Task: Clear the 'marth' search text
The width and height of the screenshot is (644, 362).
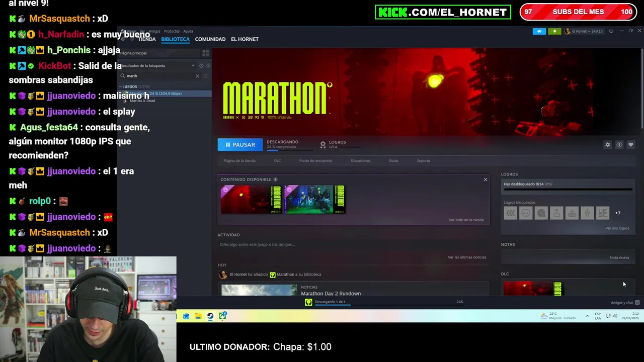Action: [197, 76]
